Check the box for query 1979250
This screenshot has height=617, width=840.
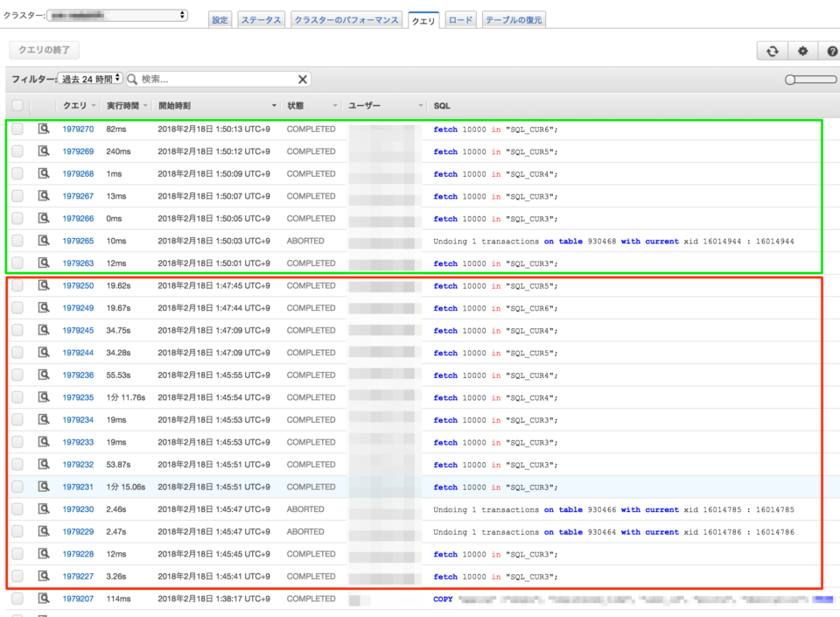pyautogui.click(x=17, y=285)
